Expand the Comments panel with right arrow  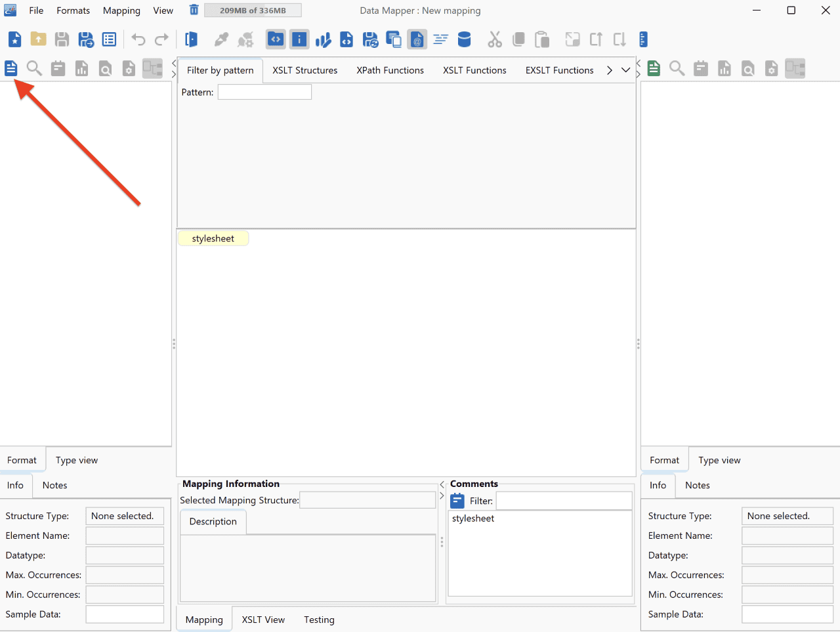[442, 495]
